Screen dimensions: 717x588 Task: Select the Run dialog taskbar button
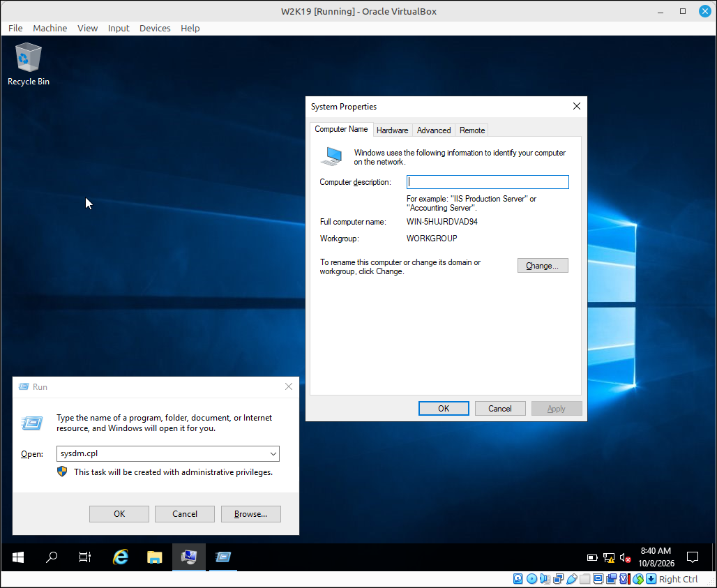point(223,557)
